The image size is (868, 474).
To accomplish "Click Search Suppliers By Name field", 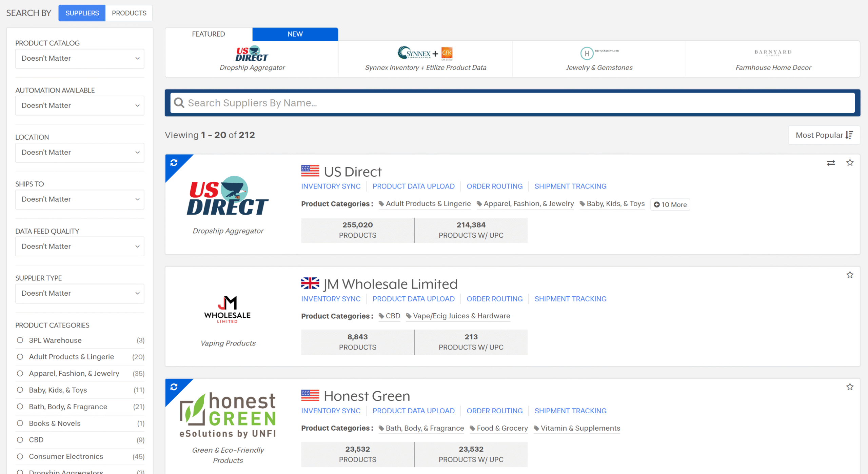I will click(x=512, y=103).
